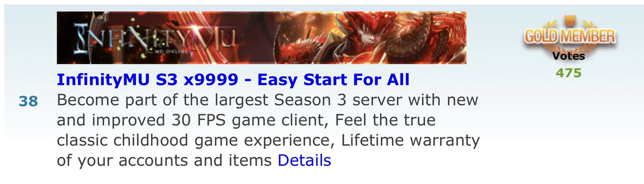
Task: Open the InfinityMU S3 x9999 title link
Action: pyautogui.click(x=233, y=80)
